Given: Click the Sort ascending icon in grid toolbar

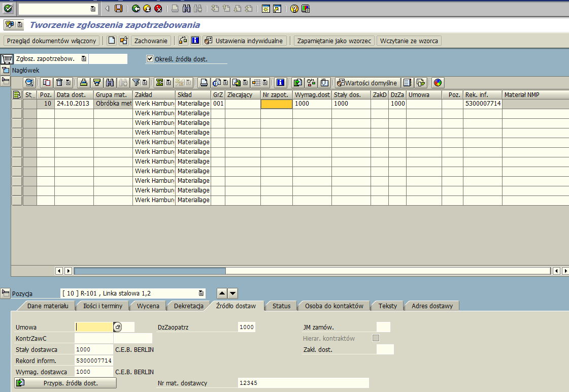Looking at the screenshot, I should [x=83, y=83].
